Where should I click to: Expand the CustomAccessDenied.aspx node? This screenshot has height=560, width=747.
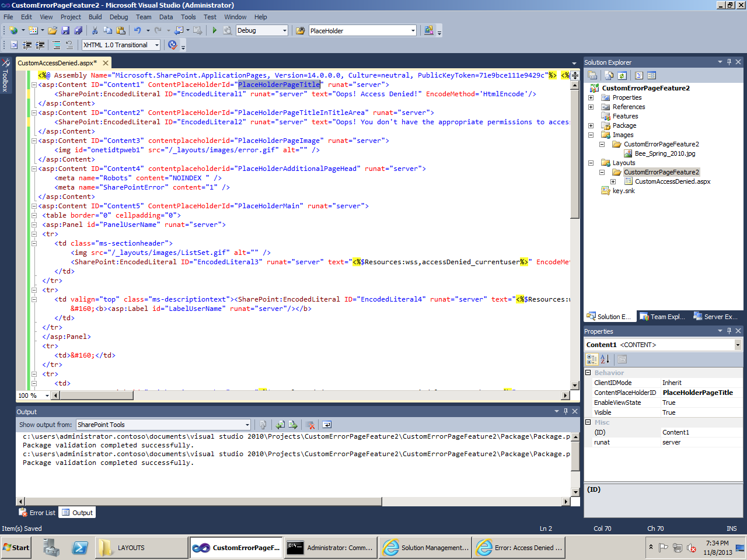[x=613, y=181]
